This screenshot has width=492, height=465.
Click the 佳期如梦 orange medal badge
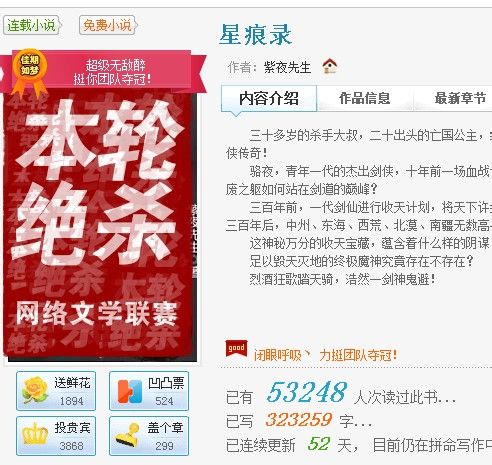click(30, 71)
